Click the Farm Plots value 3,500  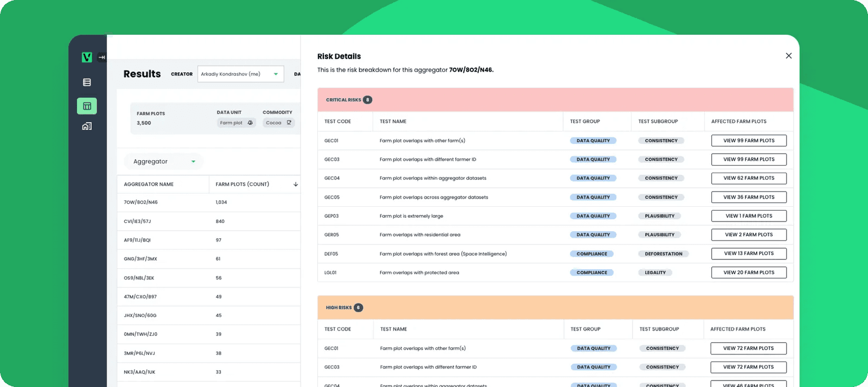144,123
